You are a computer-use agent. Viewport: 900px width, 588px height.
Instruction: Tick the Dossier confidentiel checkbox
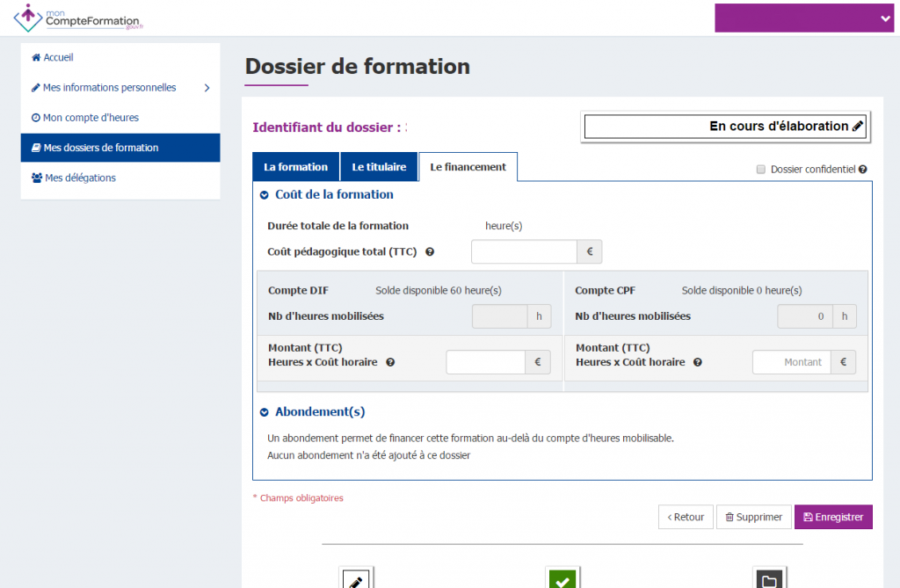(x=761, y=170)
